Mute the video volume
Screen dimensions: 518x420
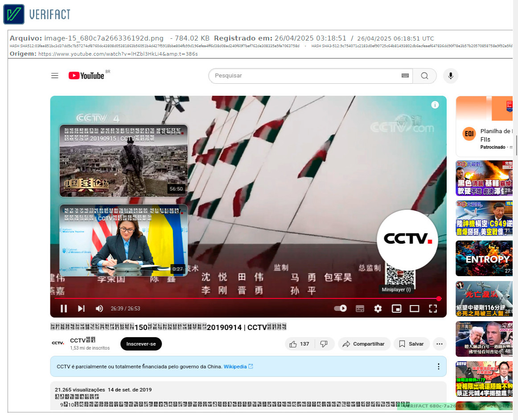(x=99, y=308)
